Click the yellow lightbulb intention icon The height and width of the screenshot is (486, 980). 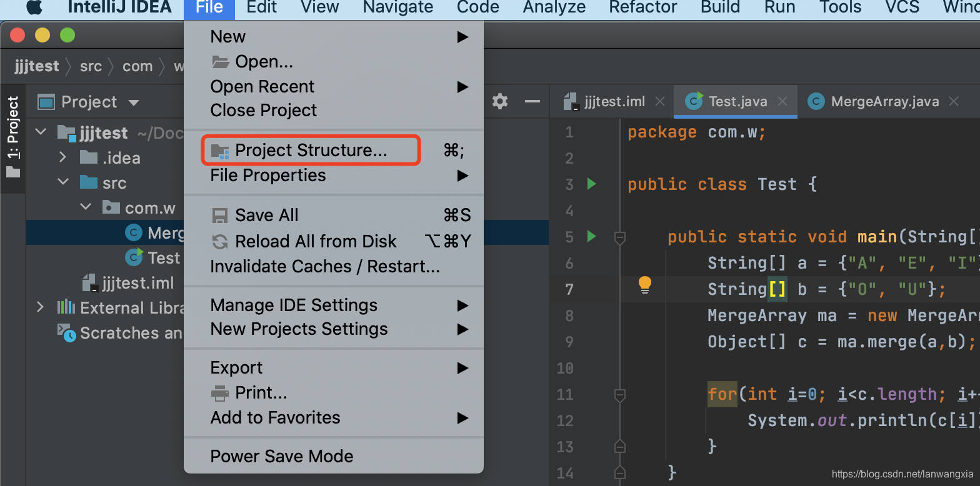click(644, 285)
